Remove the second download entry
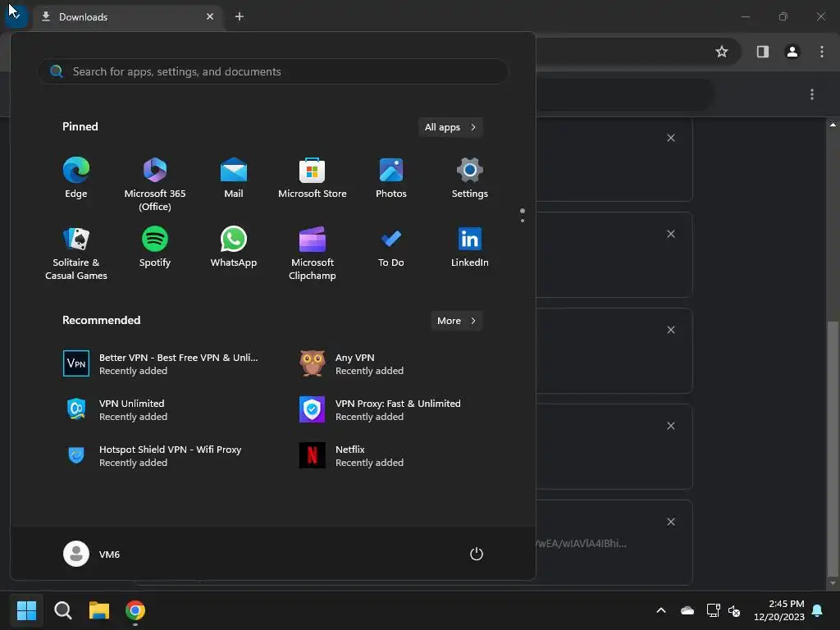The image size is (840, 630). pos(671,234)
